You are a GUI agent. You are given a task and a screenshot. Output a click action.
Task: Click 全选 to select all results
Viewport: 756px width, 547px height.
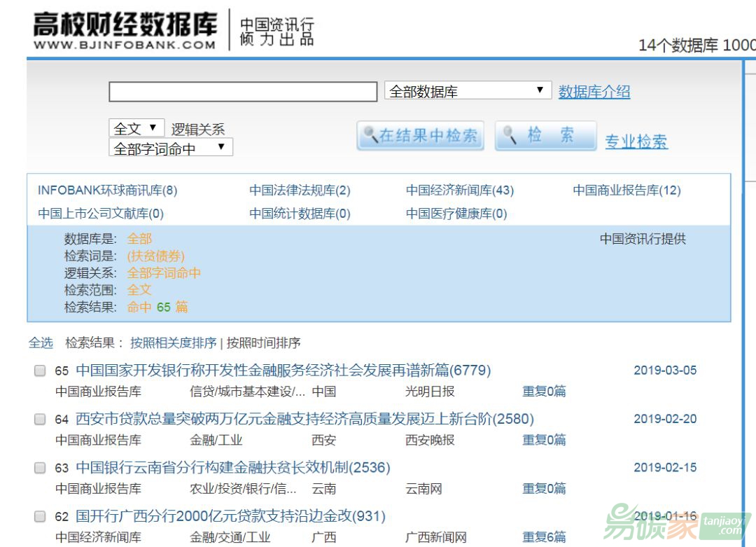point(41,343)
